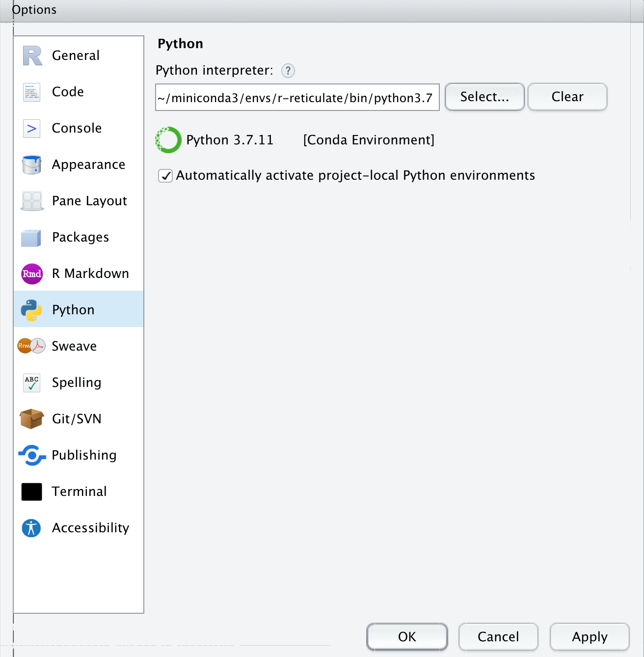Screen dimensions: 644x657
Task: Open the Appearance options section
Action: [79, 164]
